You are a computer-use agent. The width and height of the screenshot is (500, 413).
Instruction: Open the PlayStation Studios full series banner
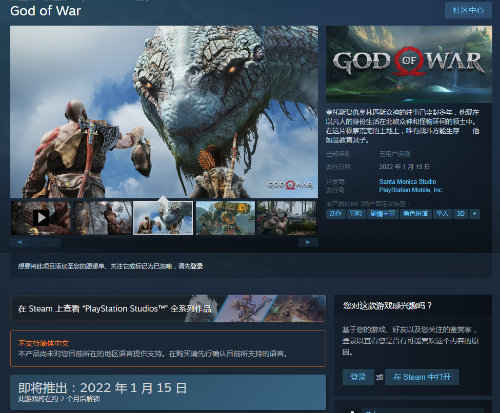click(168, 309)
